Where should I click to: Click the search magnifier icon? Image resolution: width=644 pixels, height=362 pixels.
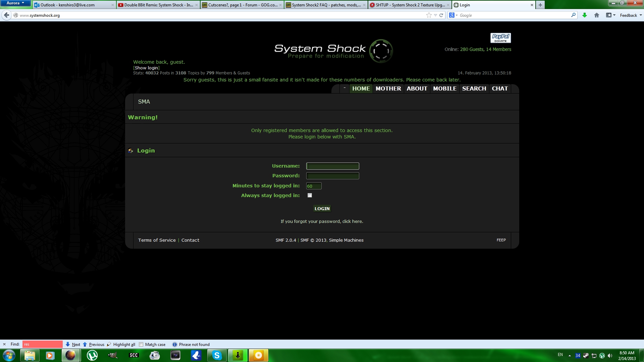coord(573,15)
